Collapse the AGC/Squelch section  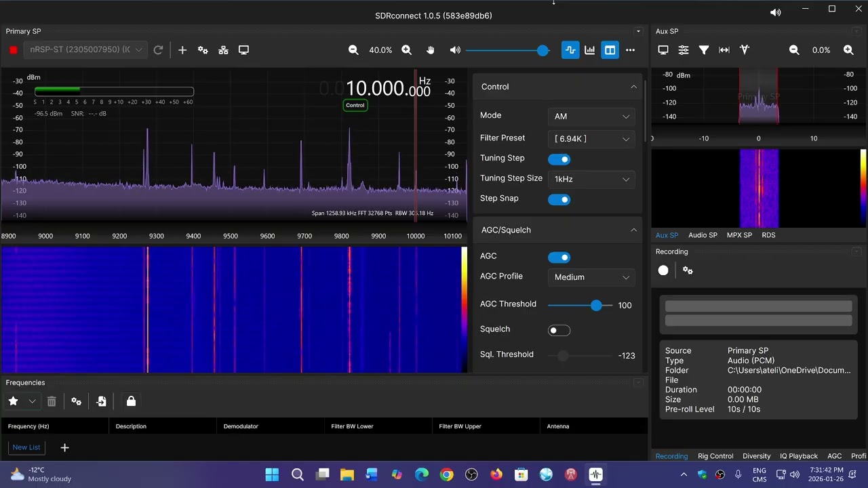coord(633,230)
